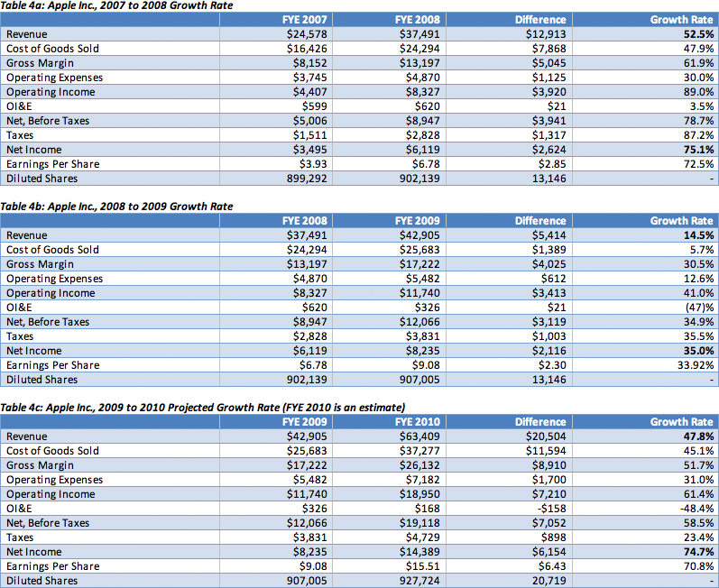The image size is (719, 588).
Task: Select Net Income value $3,495
Action: click(x=310, y=150)
